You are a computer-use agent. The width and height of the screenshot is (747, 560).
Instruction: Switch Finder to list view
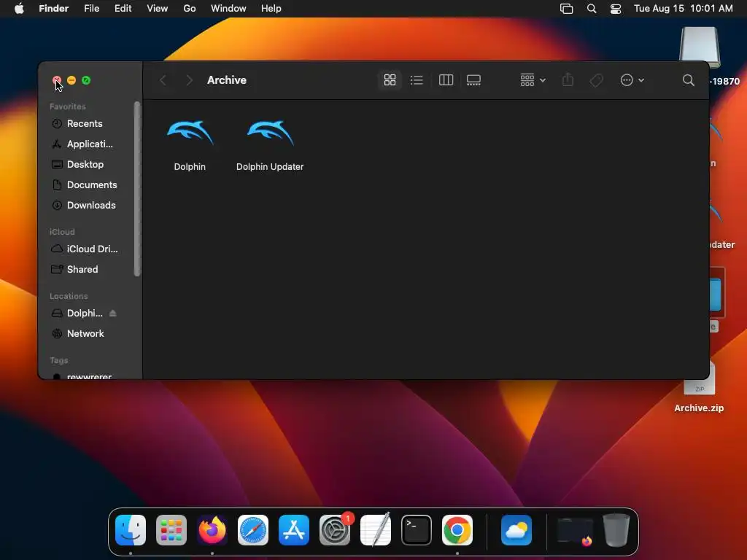417,80
